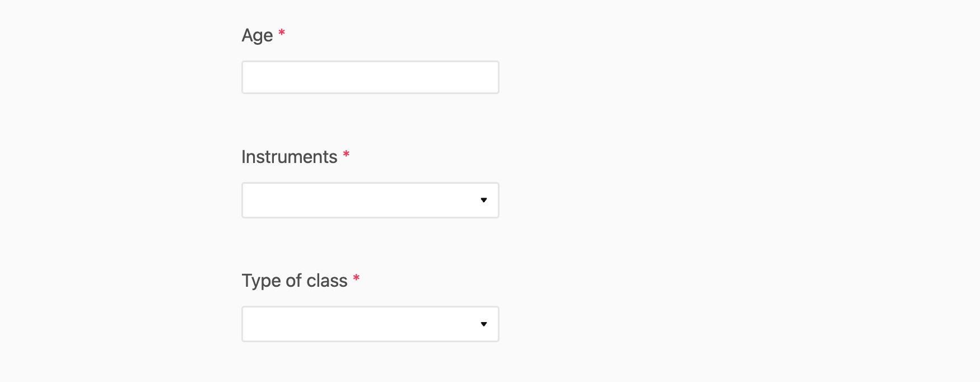This screenshot has width=980, height=382.
Task: Click the Instruments field label
Action: (289, 157)
